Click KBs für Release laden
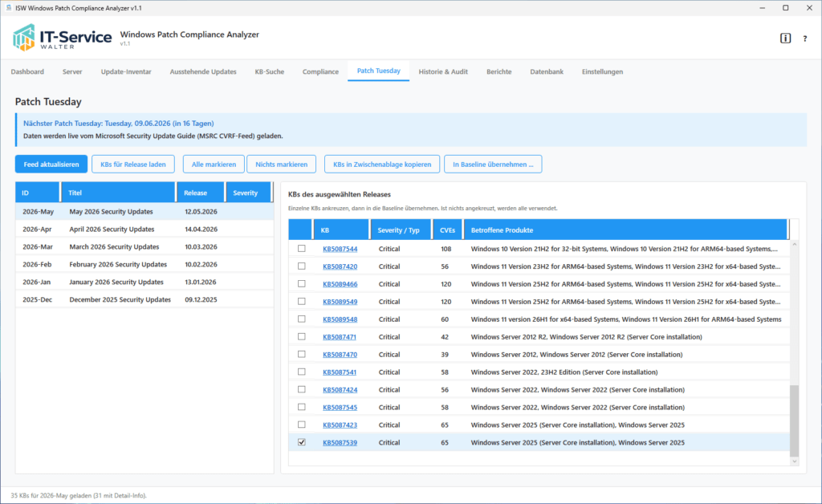This screenshot has height=504, width=822. (x=133, y=164)
